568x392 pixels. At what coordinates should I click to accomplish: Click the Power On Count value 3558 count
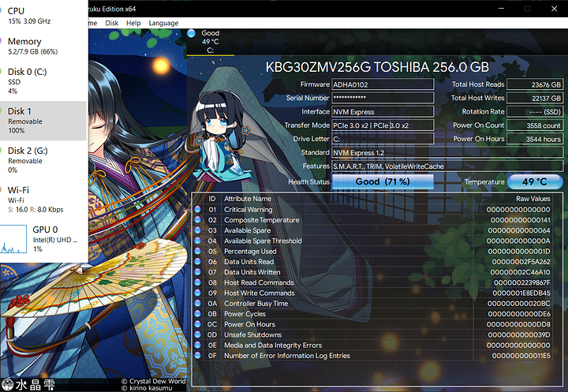[x=535, y=125]
